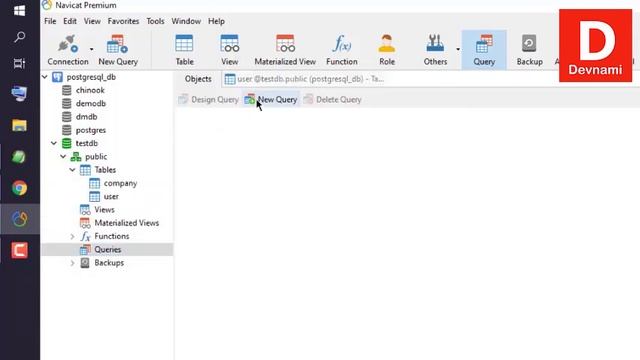
Task: Collapse the public schema node
Action: click(x=63, y=157)
